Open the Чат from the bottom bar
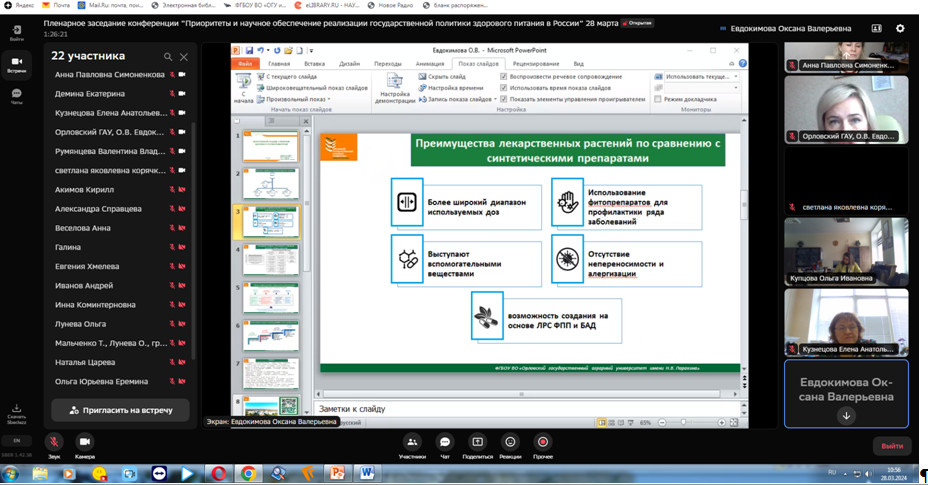The width and height of the screenshot is (928, 485). 445,442
